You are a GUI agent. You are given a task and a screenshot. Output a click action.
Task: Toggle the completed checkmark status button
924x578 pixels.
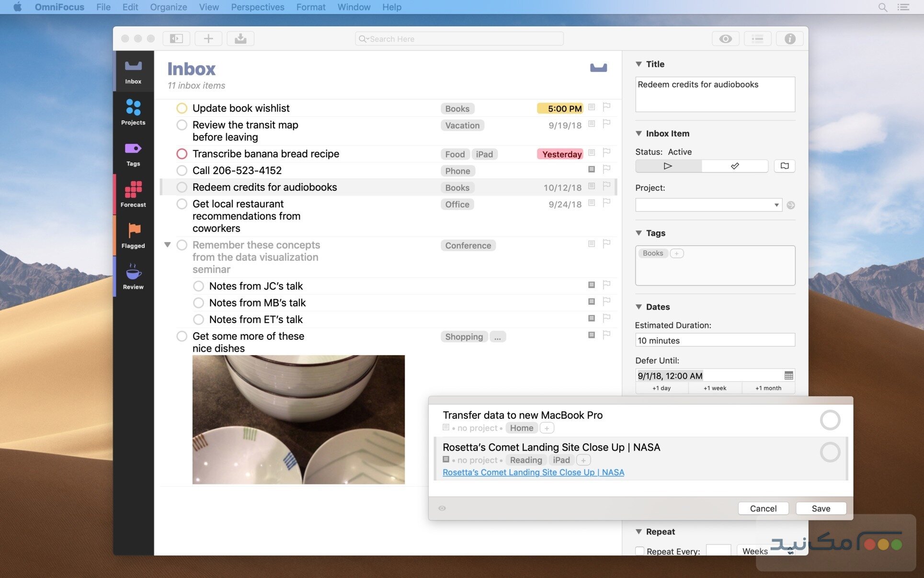(735, 166)
